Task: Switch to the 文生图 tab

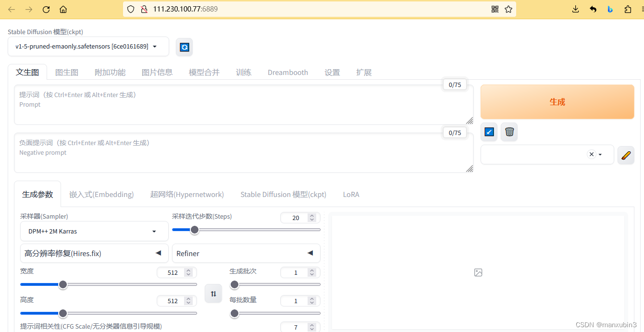Action: [27, 72]
